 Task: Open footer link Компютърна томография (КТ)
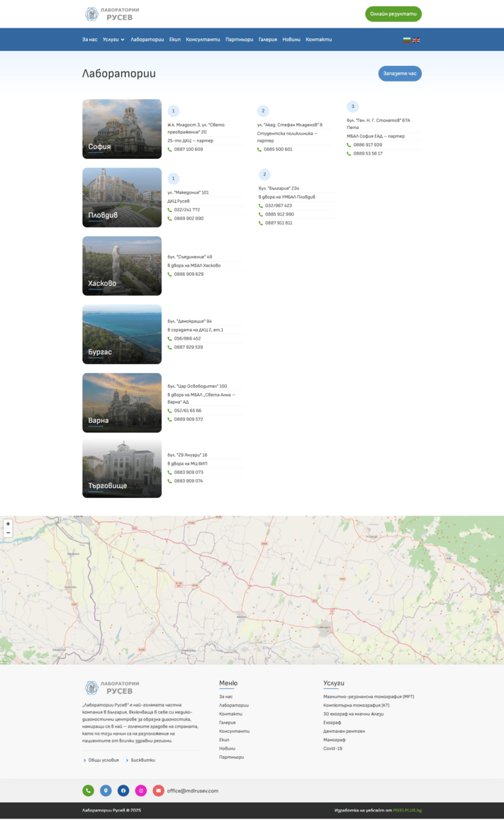356,706
